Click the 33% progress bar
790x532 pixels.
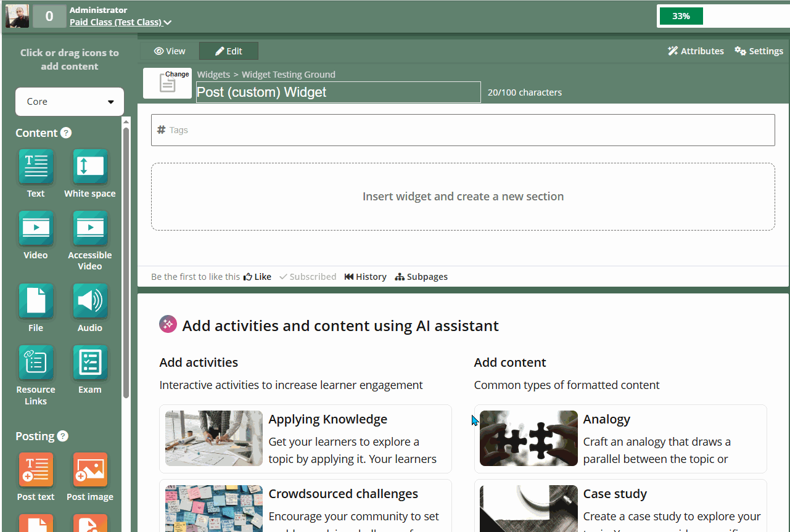tap(681, 16)
